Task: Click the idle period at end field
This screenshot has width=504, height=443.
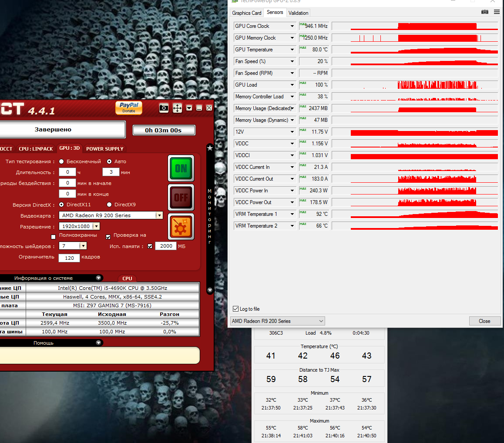Action: pos(67,194)
